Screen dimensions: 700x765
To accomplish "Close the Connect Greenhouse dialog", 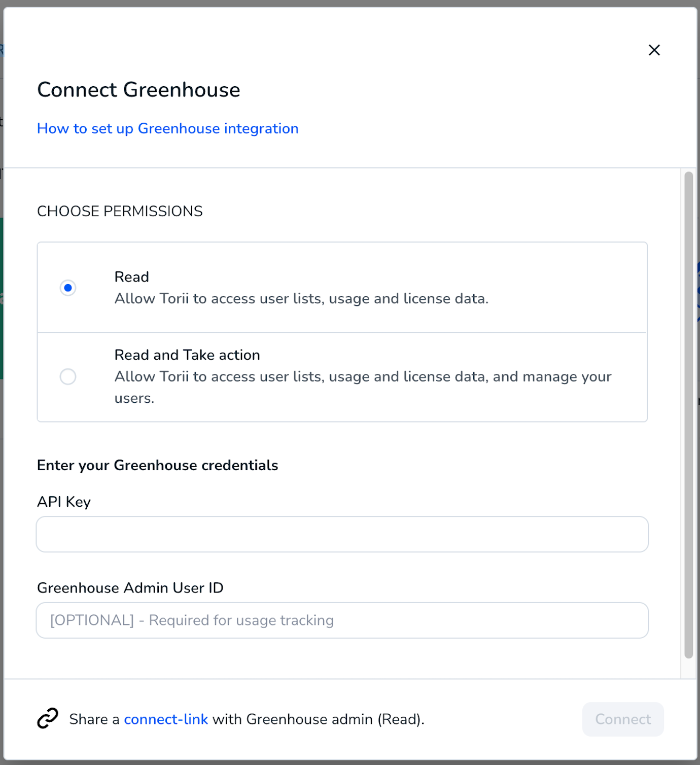I will click(x=654, y=50).
